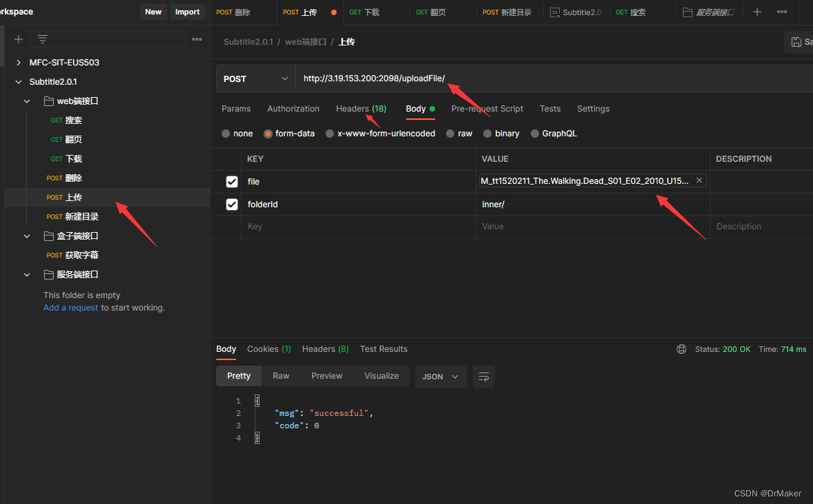813x504 pixels.
Task: Remove the uploaded file with the x icon
Action: click(699, 180)
